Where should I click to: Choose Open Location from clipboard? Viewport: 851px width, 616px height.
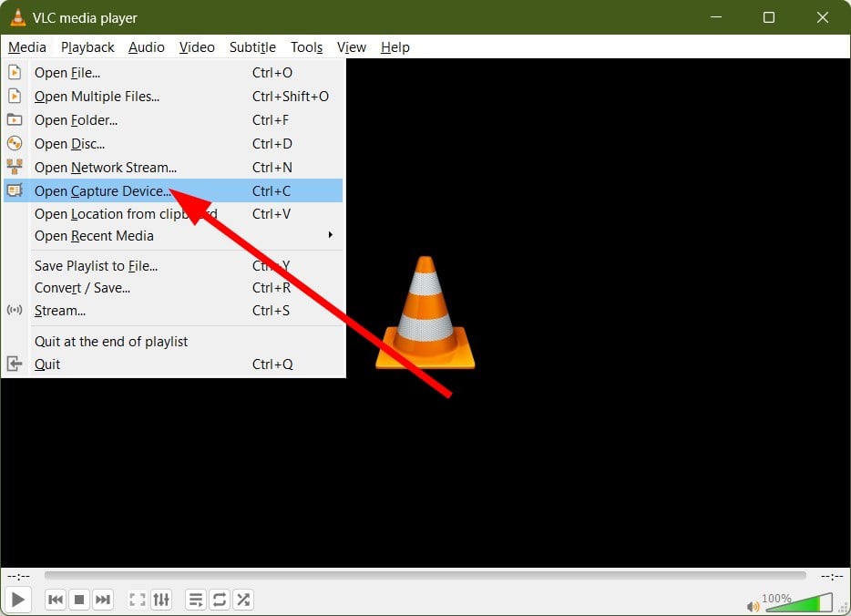(173, 214)
